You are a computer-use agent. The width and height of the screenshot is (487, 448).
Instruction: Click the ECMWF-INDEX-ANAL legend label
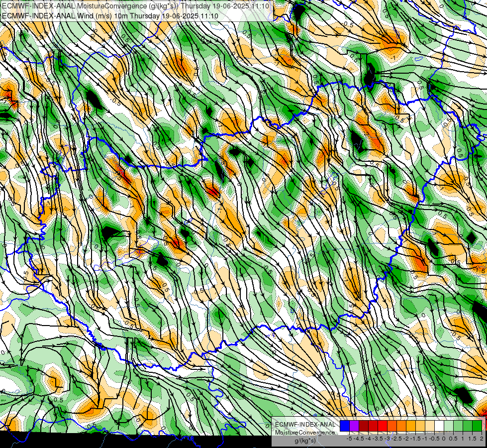(x=305, y=425)
